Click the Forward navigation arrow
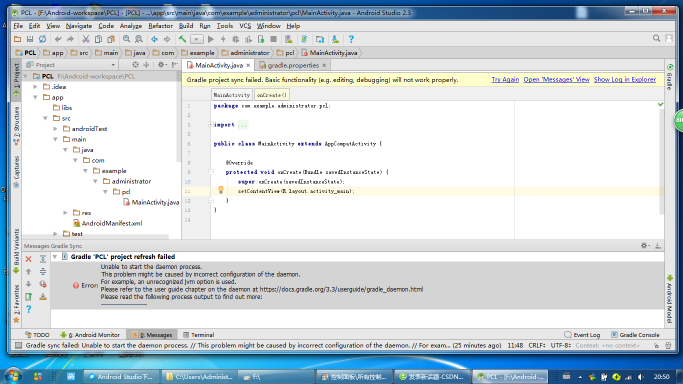The image size is (683, 384). tap(167, 39)
